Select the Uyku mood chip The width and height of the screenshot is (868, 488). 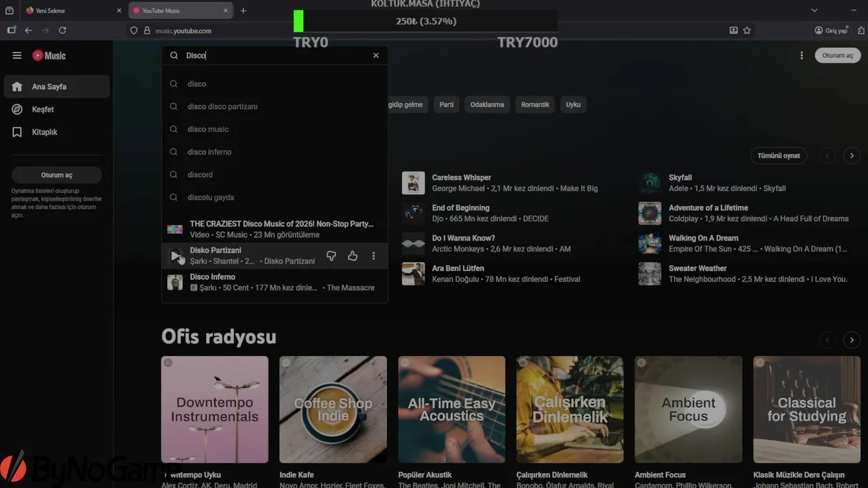coord(574,104)
